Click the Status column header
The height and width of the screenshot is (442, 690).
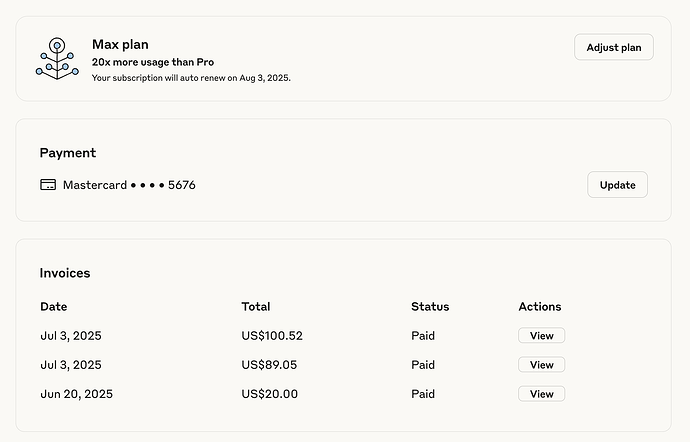[x=430, y=306]
